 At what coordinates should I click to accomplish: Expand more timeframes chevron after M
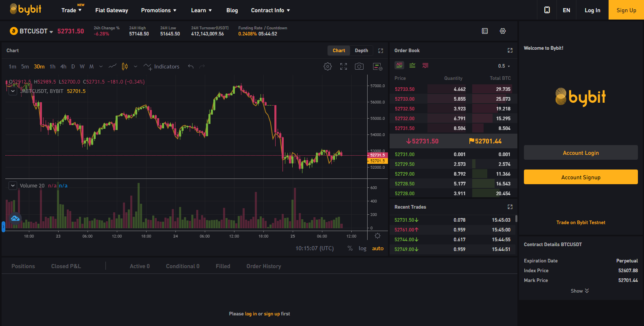click(x=101, y=66)
